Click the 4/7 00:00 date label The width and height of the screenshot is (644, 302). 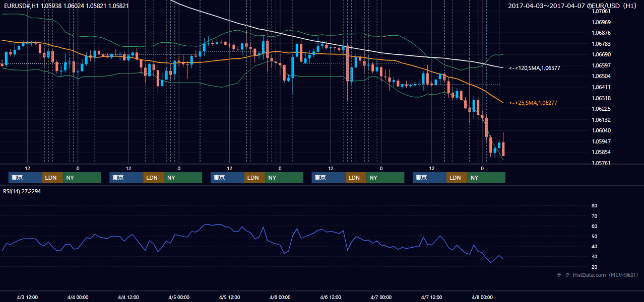[381, 297]
